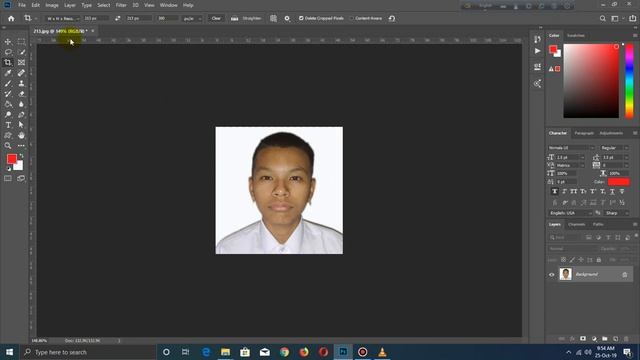The width and height of the screenshot is (640, 360).
Task: Open the Actions panel play icon
Action: pyautogui.click(x=537, y=51)
